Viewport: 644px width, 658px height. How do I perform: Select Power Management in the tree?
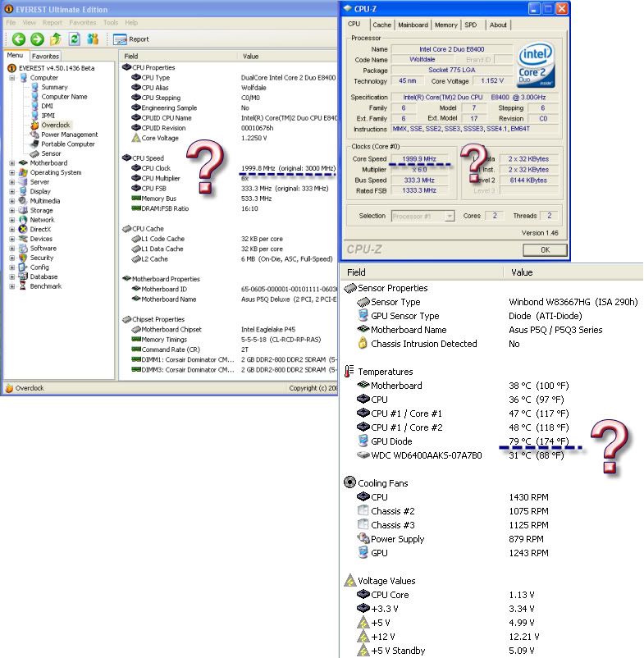69,135
